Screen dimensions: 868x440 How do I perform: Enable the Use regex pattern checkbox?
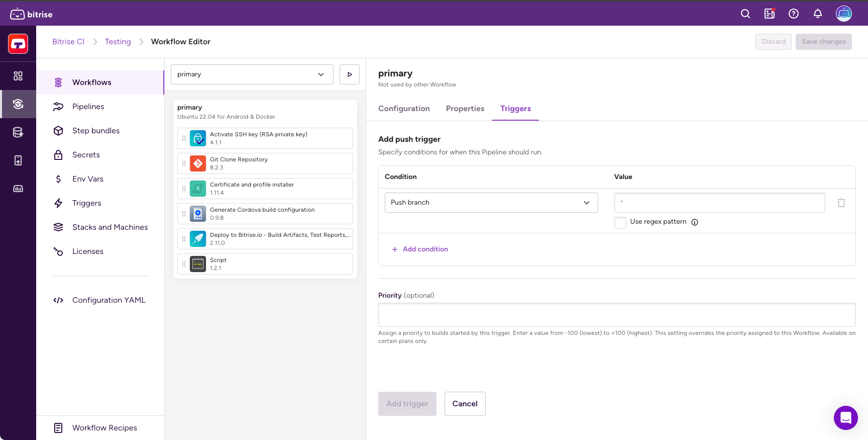620,222
